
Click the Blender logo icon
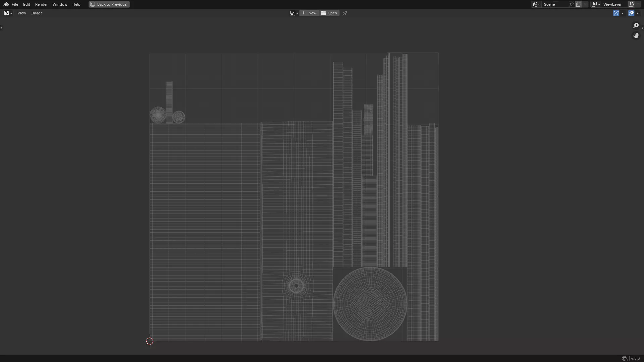(6, 4)
